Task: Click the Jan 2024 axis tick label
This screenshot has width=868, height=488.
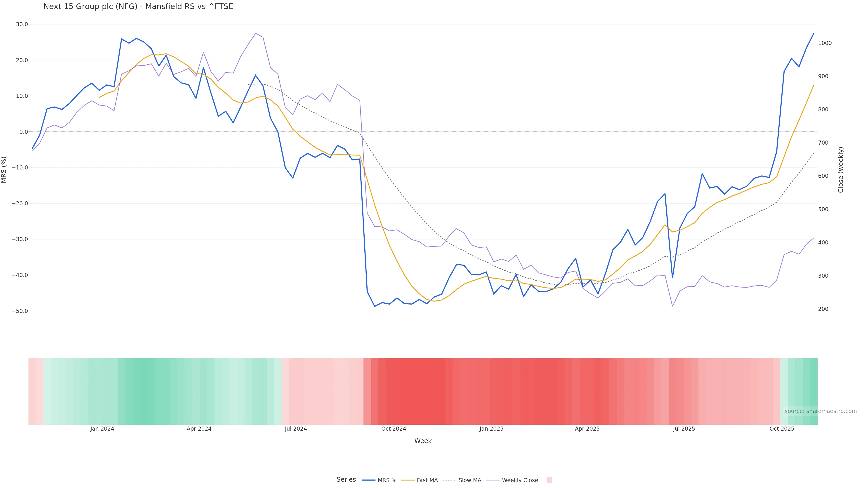Action: point(102,429)
